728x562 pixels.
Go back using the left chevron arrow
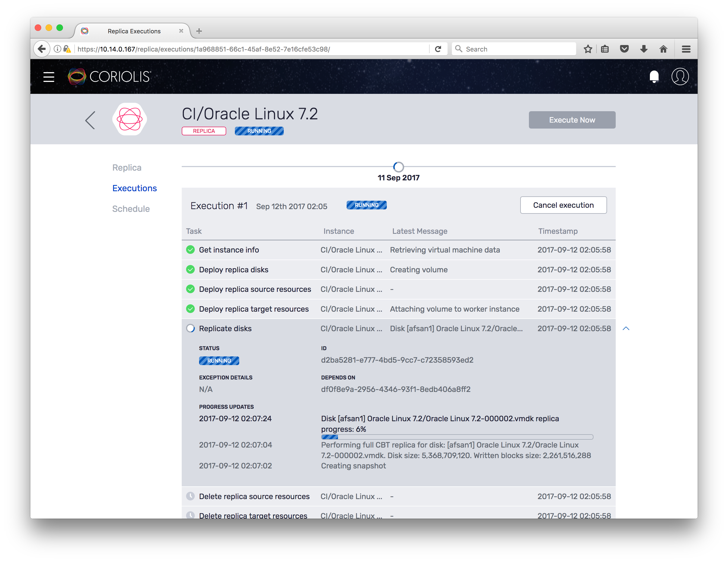click(x=90, y=120)
